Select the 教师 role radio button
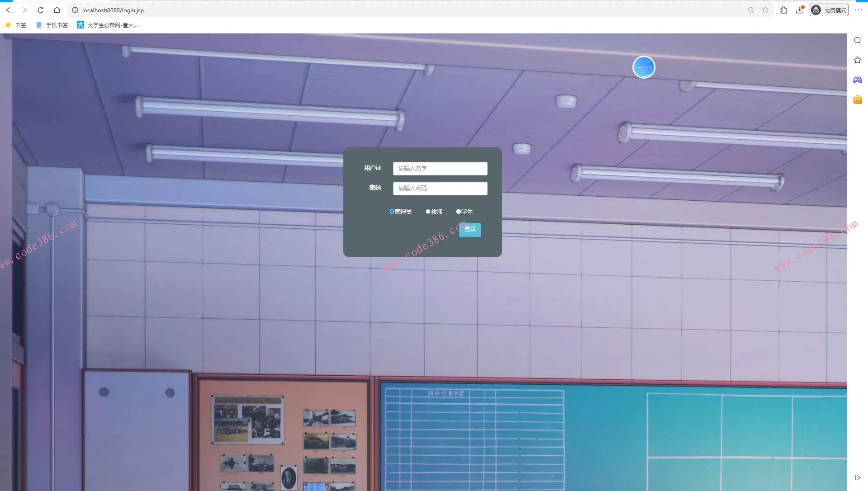868x491 pixels. [428, 212]
